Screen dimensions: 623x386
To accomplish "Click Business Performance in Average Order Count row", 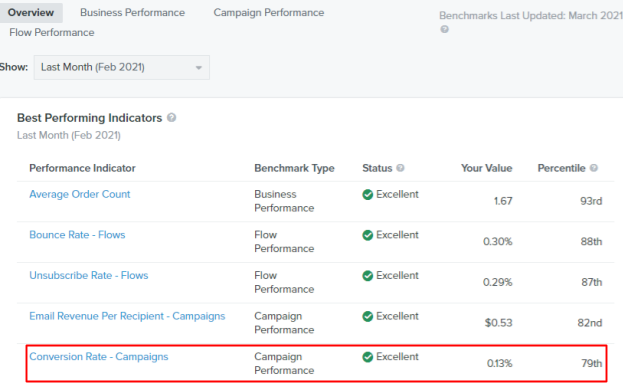I will pyautogui.click(x=284, y=201).
